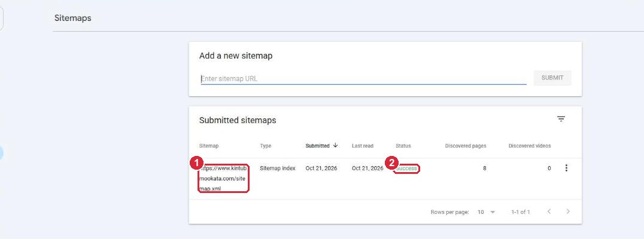Image resolution: width=644 pixels, height=239 pixels.
Task: Click the 1-1 of 1 pagination text
Action: [520, 212]
